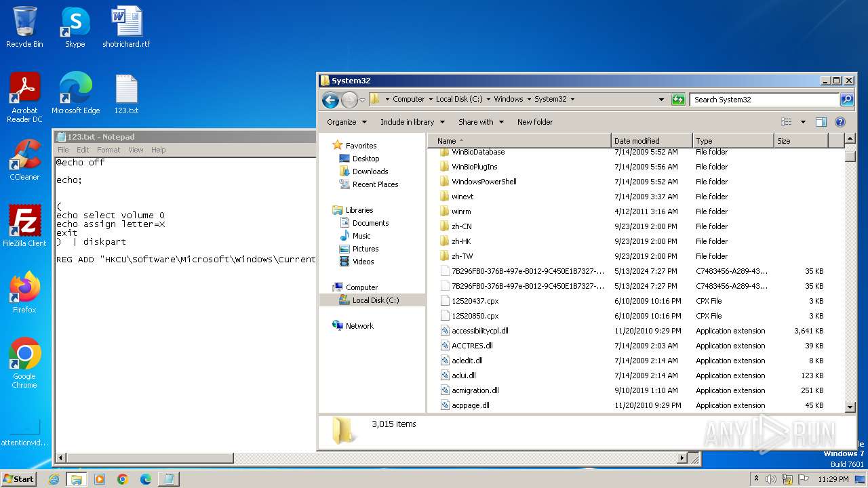Open Notepad View menu

tap(136, 150)
